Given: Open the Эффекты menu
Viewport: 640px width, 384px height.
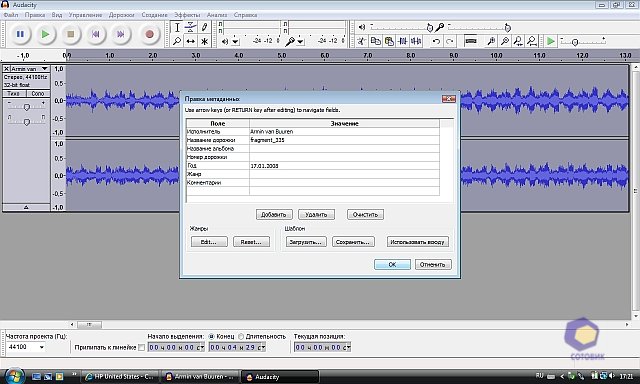Looking at the screenshot, I should pos(187,15).
